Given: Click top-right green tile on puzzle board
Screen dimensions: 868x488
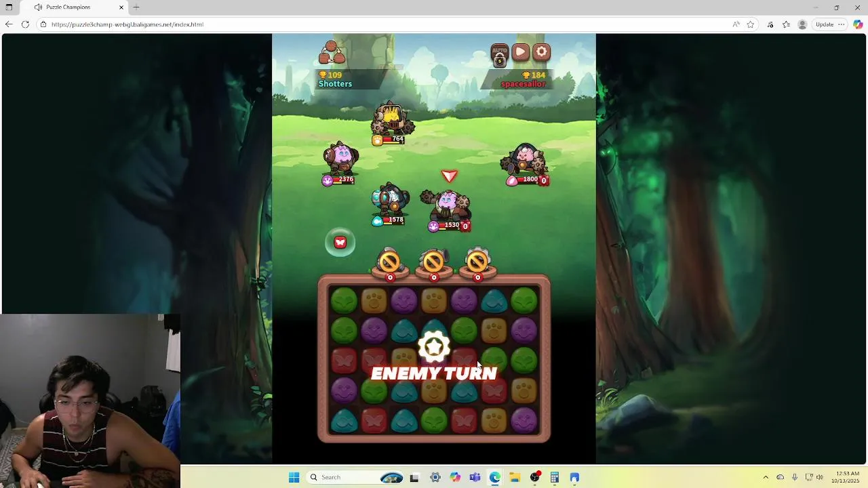Looking at the screenshot, I should tap(524, 300).
